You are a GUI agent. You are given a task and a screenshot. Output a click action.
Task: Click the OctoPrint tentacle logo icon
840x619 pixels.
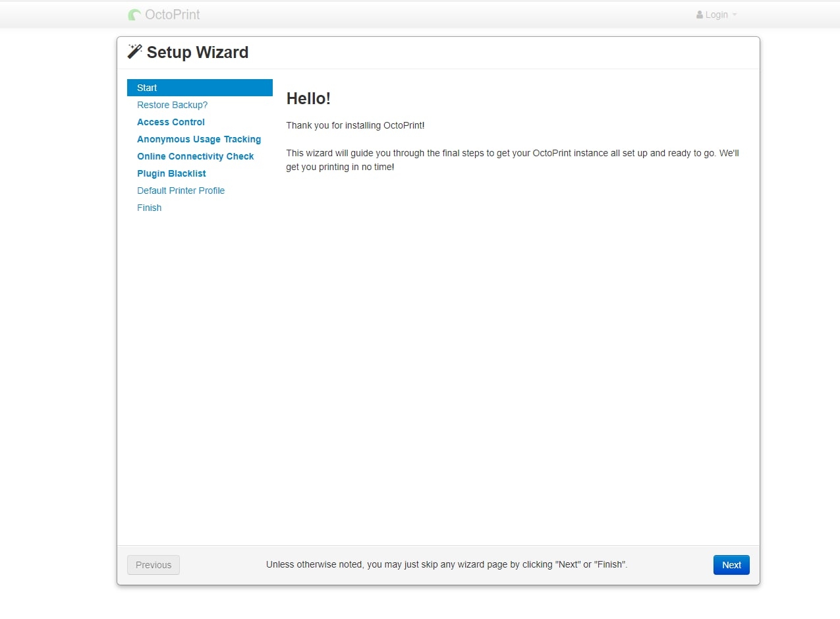(x=134, y=15)
